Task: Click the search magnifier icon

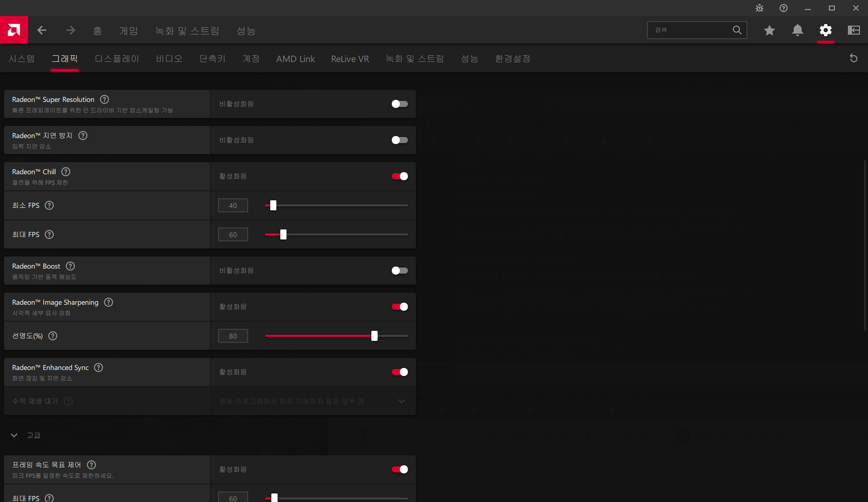Action: tap(737, 30)
